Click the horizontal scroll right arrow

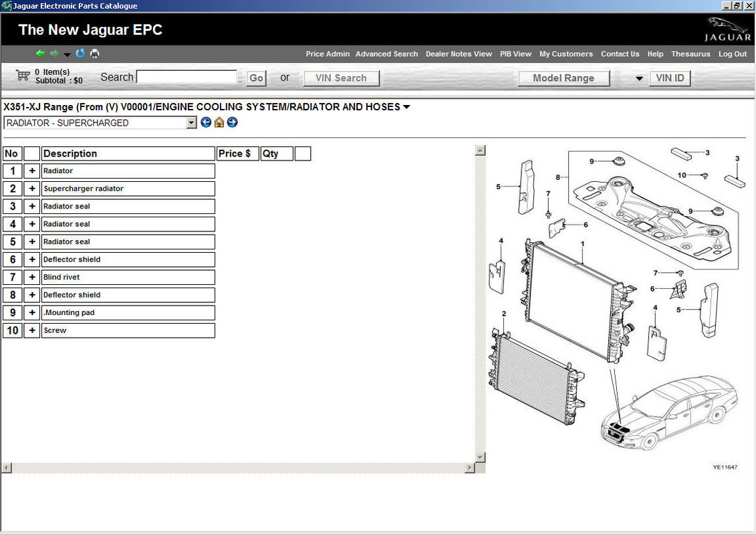coord(470,468)
